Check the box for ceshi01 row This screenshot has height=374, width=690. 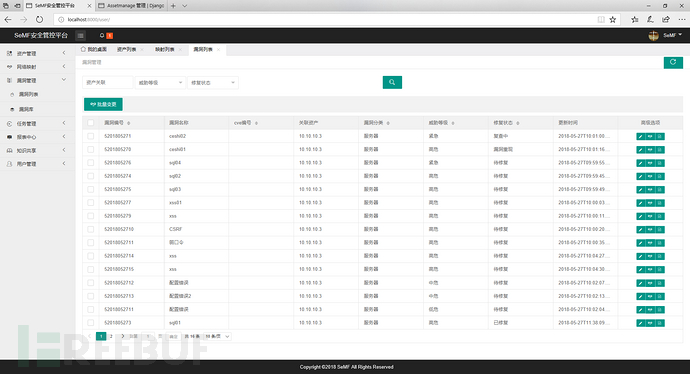point(91,150)
